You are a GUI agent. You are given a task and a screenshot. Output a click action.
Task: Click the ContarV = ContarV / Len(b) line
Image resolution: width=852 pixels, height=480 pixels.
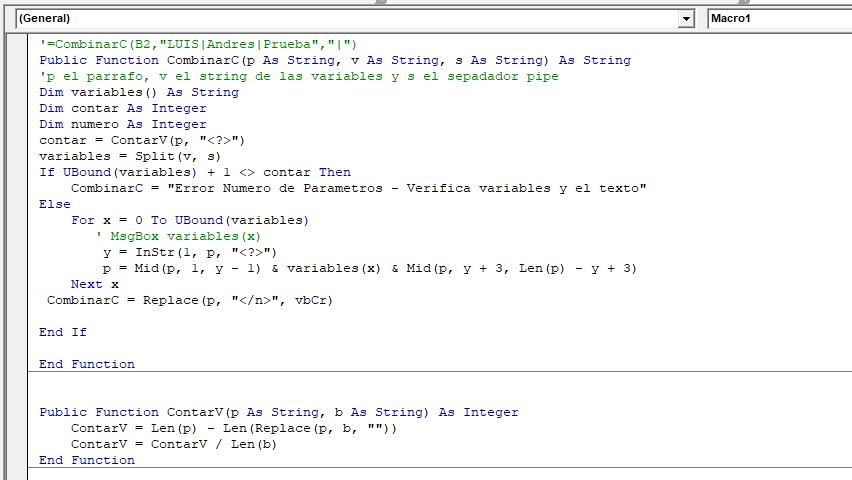pos(173,444)
